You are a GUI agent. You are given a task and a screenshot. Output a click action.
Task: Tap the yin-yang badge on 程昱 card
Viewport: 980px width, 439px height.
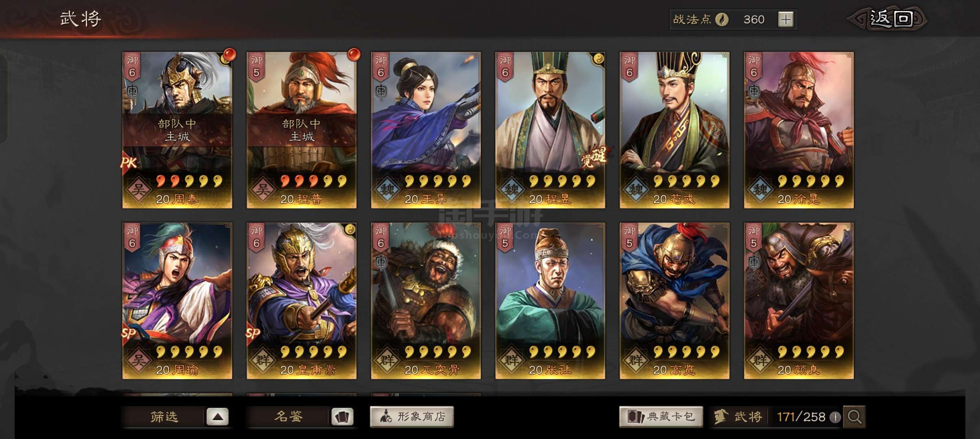coord(598,59)
